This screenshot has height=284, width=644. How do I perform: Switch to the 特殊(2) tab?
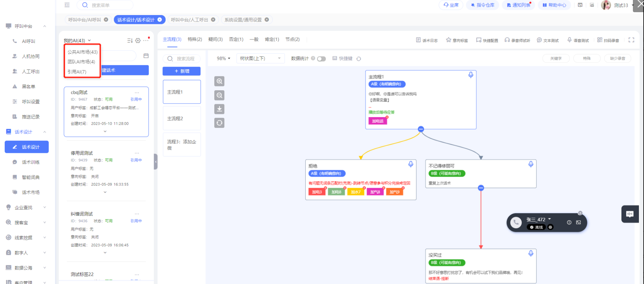[x=195, y=39]
